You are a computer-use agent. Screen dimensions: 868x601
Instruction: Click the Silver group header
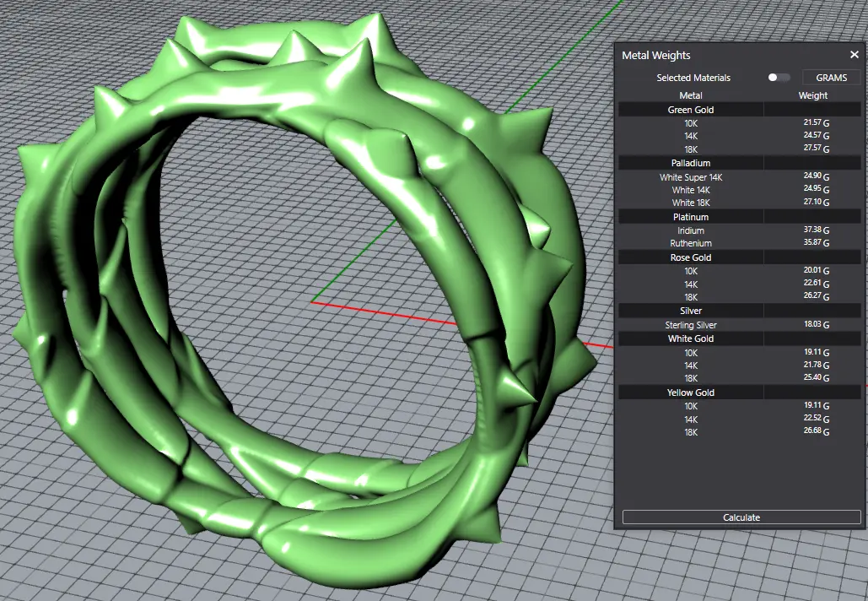pos(691,311)
